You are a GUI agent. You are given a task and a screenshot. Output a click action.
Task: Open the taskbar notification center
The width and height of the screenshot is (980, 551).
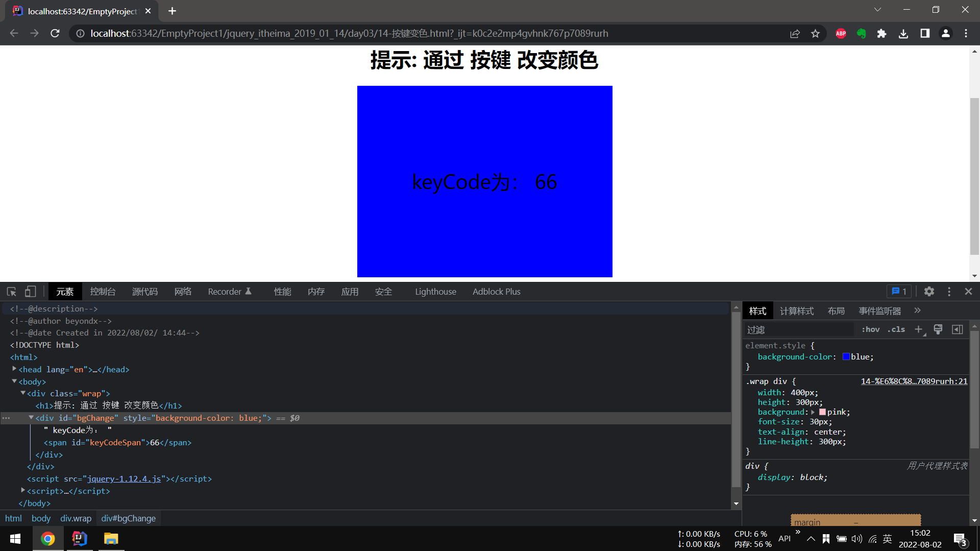tap(960, 539)
